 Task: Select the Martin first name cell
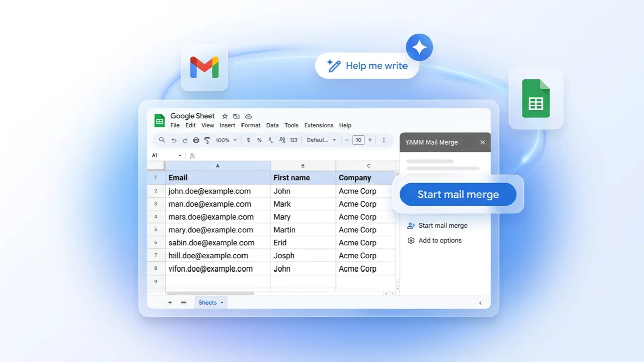[303, 230]
